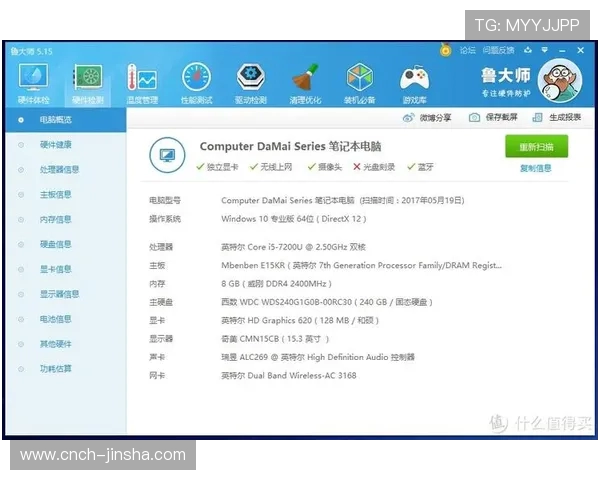The width and height of the screenshot is (600, 480).
Task: Click the 驱动检测 driver detection icon
Action: pyautogui.click(x=250, y=80)
